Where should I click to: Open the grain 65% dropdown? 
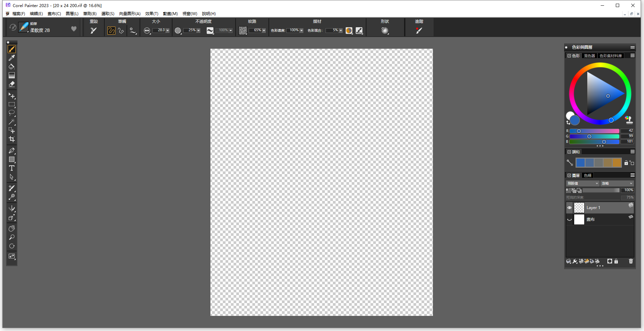click(264, 31)
